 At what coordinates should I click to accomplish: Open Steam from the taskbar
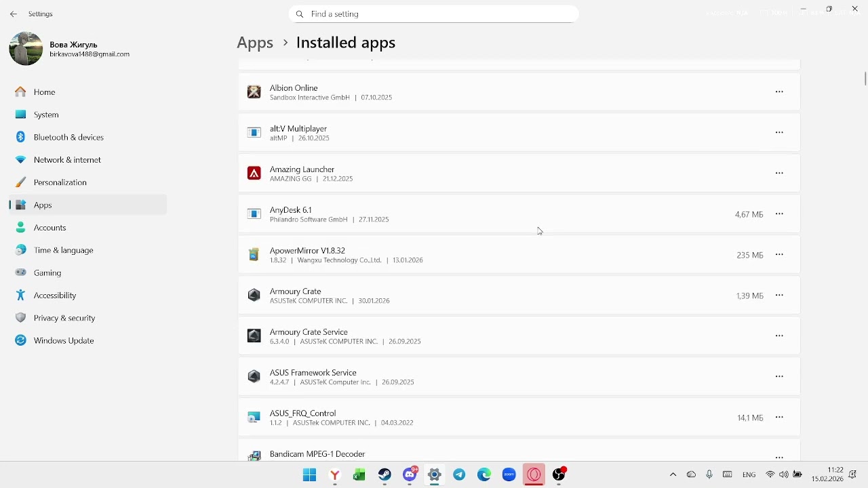click(384, 475)
